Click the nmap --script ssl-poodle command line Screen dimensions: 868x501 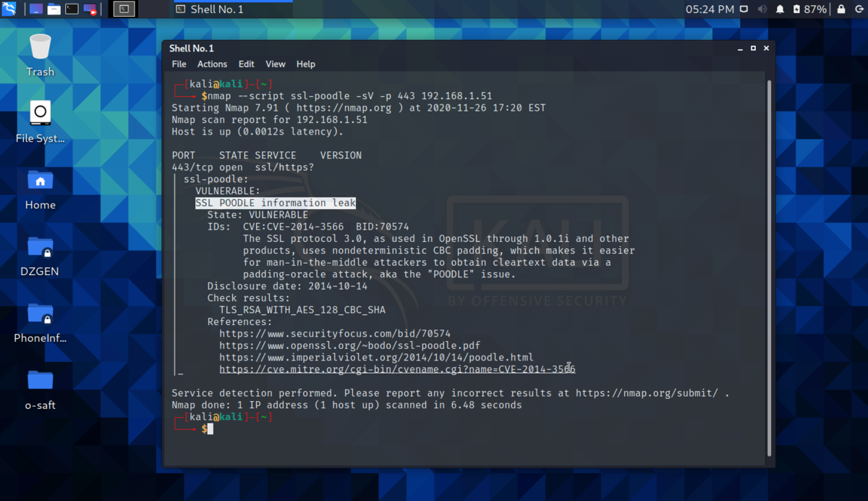(x=349, y=96)
